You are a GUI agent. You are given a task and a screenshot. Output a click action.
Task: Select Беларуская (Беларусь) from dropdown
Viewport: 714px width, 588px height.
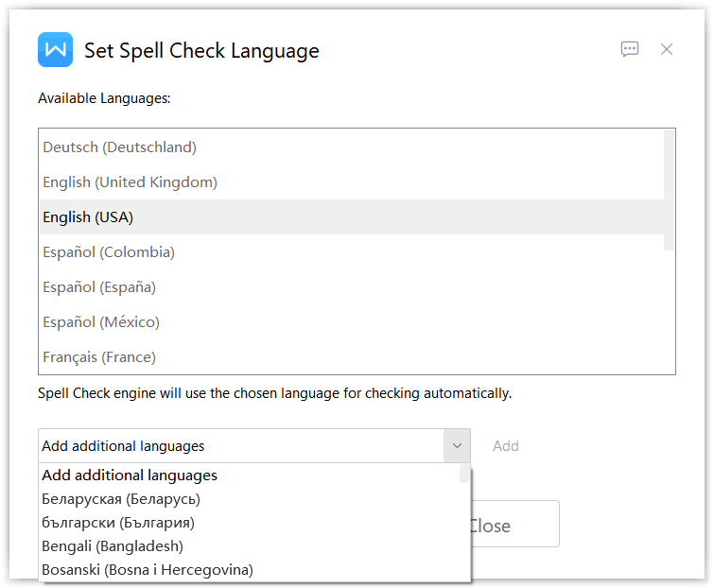121,499
